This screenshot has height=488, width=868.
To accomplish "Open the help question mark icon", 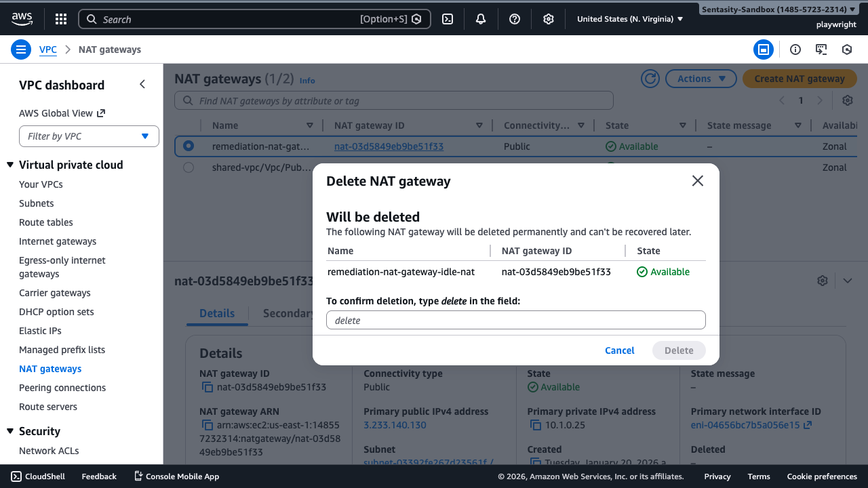I will coord(514,18).
